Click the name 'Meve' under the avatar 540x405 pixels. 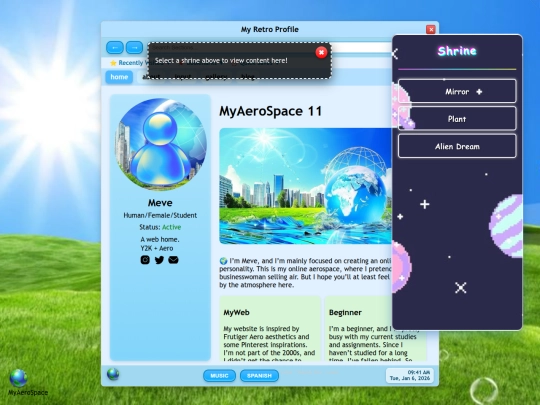[x=160, y=202]
